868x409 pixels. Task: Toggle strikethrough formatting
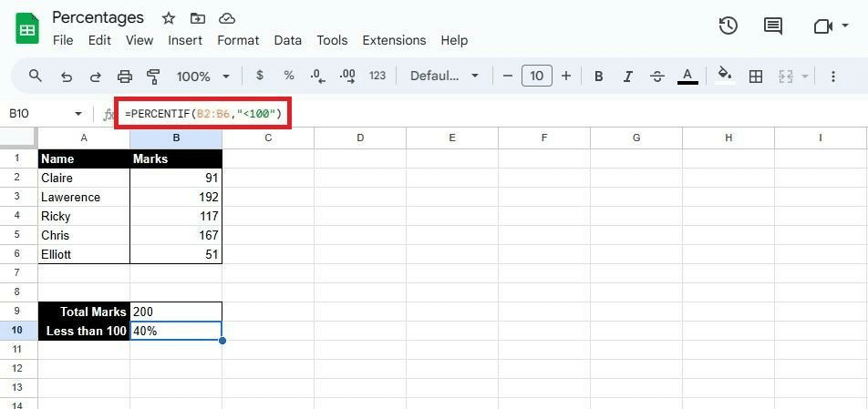(x=657, y=77)
